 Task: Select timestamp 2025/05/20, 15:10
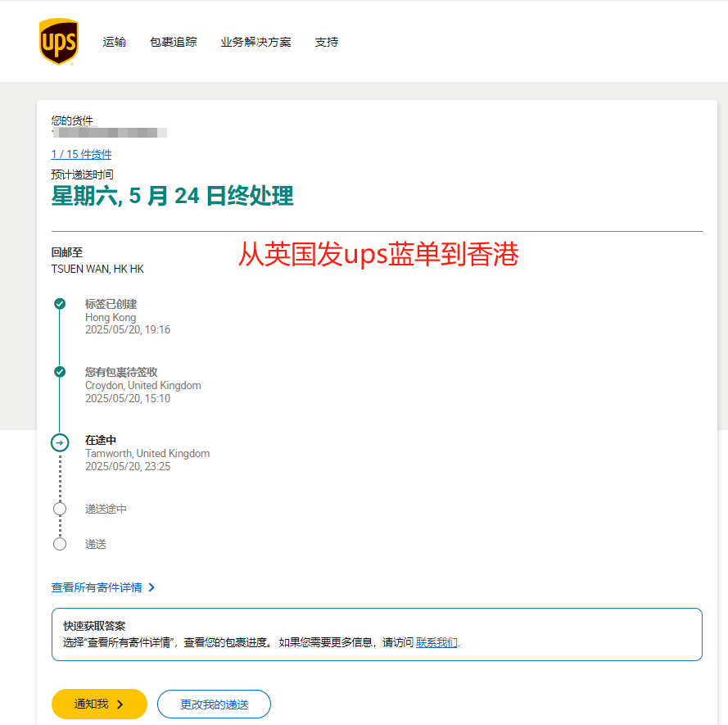(x=128, y=398)
